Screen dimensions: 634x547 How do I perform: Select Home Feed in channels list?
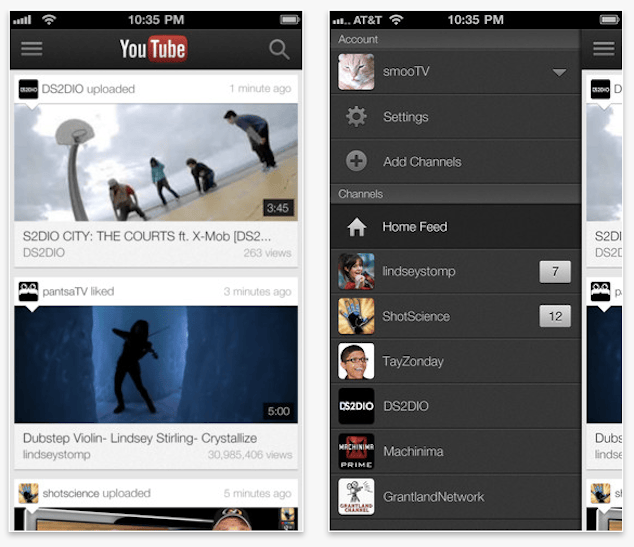(456, 227)
